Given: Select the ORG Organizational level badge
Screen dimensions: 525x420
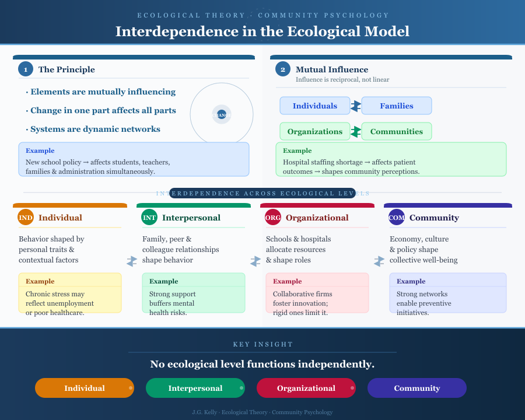Looking at the screenshot, I should coord(273,217).
